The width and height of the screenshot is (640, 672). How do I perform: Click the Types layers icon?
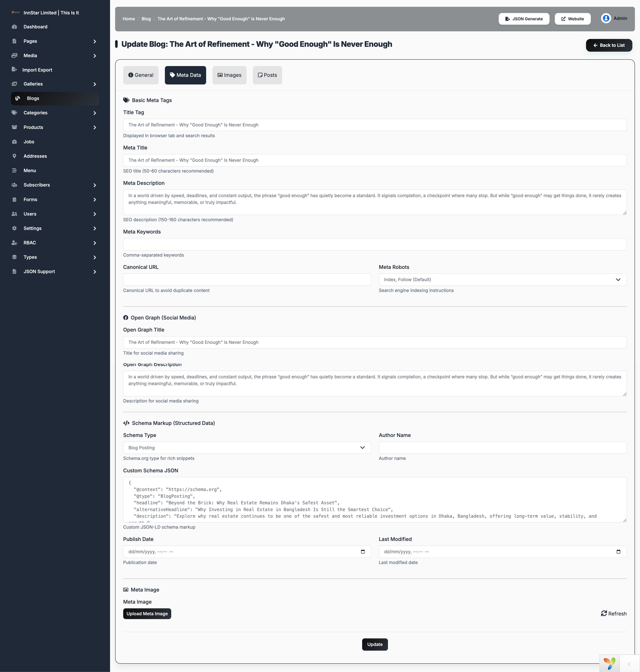[x=14, y=257]
